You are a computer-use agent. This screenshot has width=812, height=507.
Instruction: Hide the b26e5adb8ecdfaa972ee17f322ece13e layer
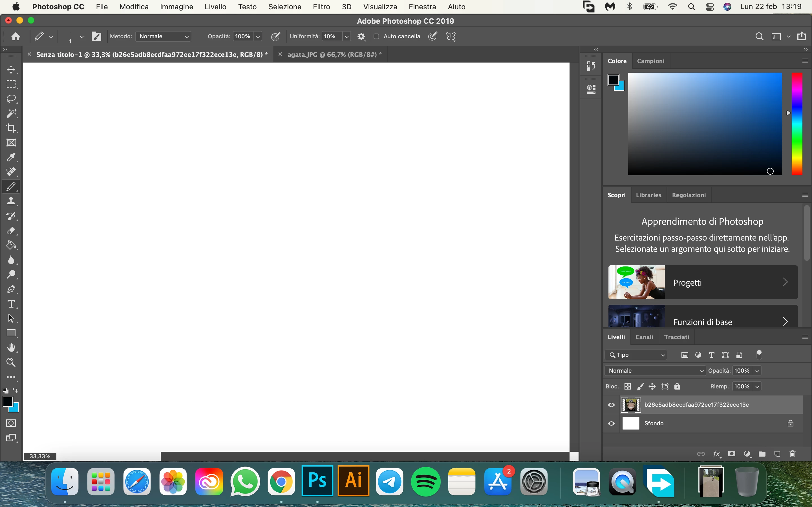(x=611, y=405)
